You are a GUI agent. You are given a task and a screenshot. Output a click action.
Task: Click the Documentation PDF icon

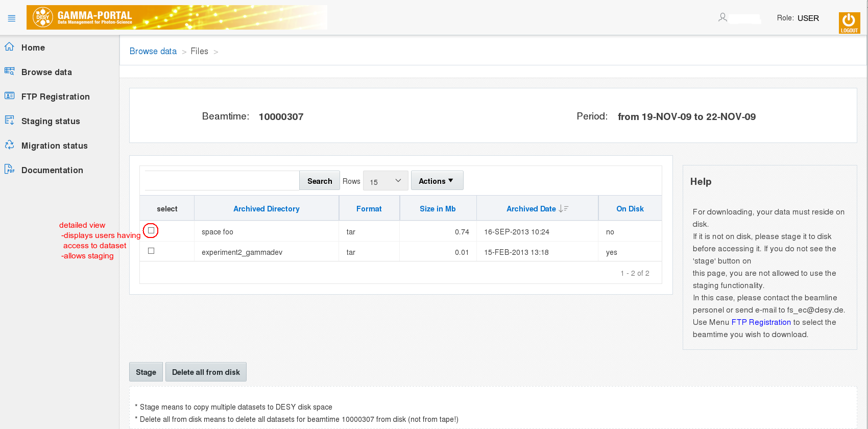(x=9, y=169)
